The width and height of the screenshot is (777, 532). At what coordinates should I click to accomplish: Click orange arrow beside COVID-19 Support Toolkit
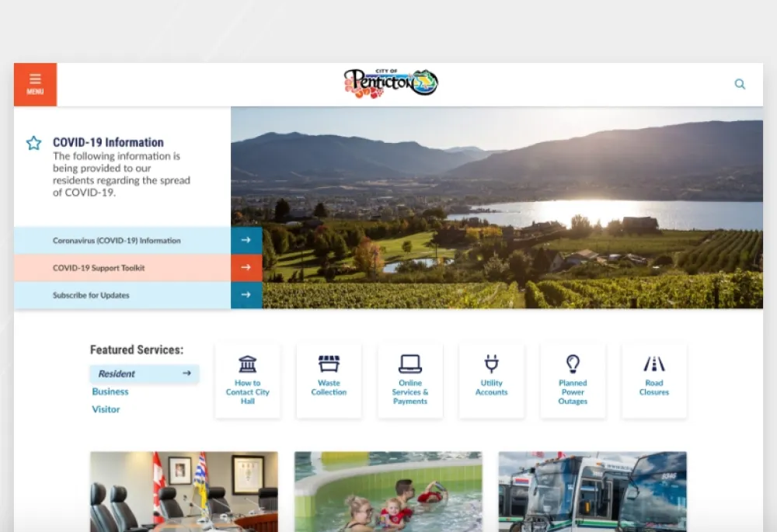point(246,267)
